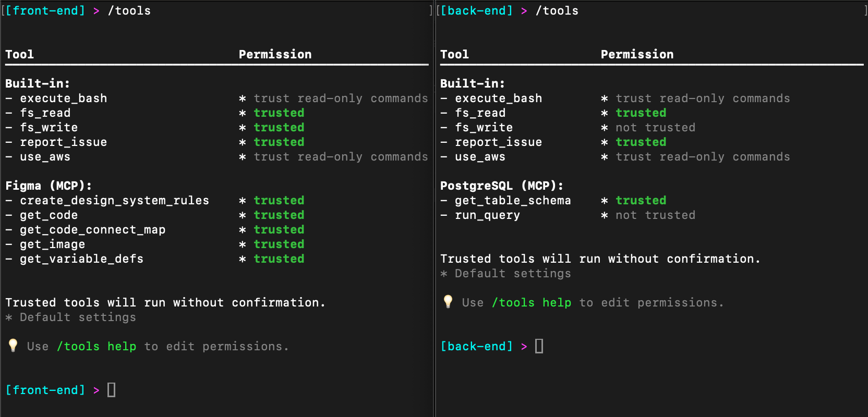This screenshot has height=417, width=868.
Task: Click the Tool column header in the front-end pane
Action: click(19, 55)
